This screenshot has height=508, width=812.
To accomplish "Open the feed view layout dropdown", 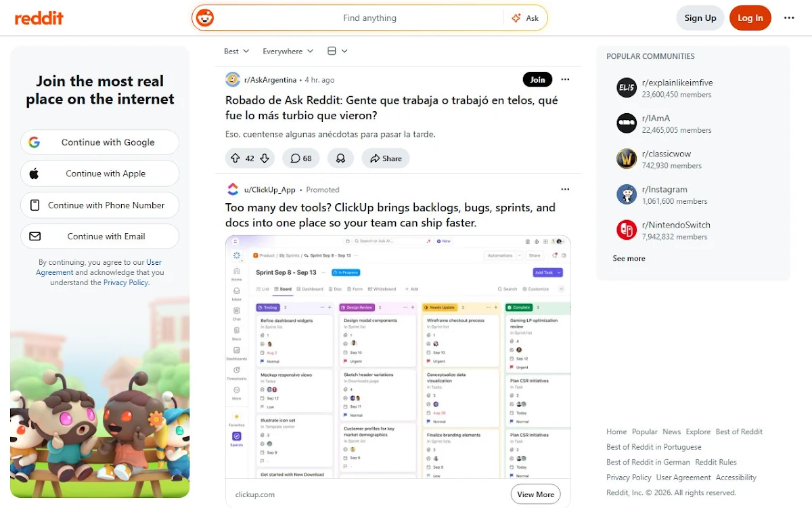I will click(x=337, y=51).
